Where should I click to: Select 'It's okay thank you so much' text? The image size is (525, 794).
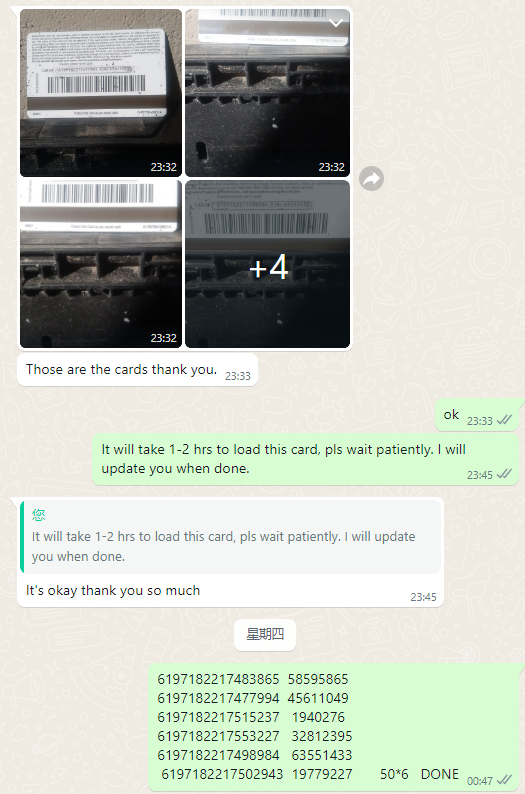point(113,590)
